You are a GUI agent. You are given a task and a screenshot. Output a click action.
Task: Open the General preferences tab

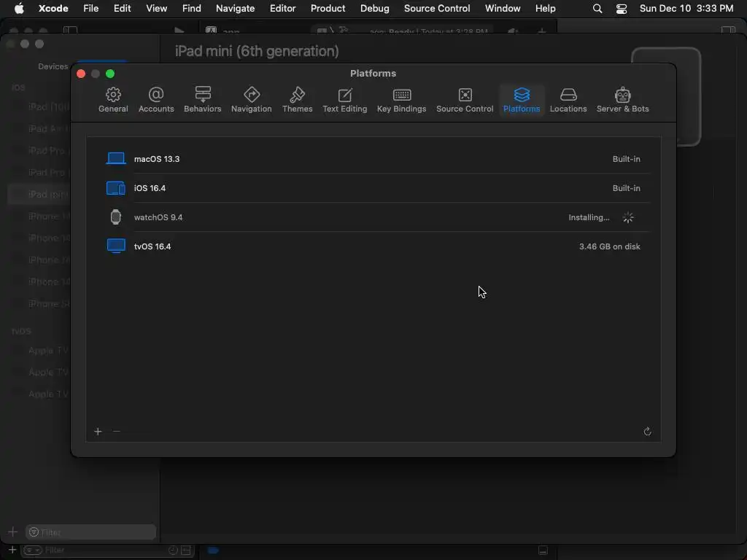pos(113,100)
